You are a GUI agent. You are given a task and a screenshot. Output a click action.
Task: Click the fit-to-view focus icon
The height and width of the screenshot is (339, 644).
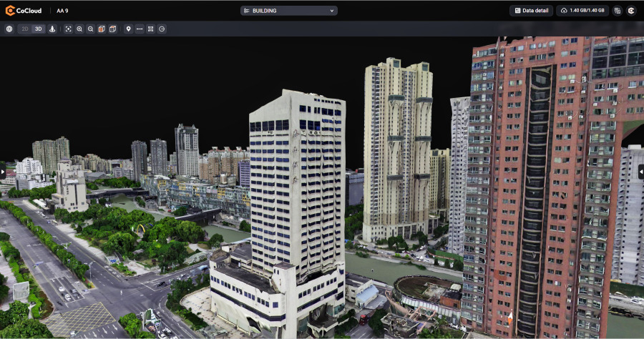click(x=69, y=29)
